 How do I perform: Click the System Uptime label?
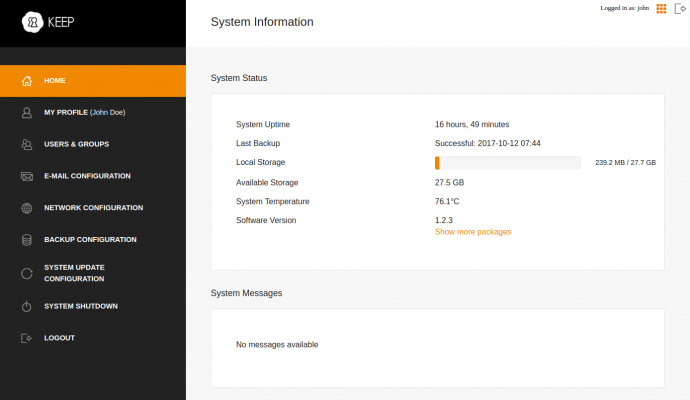coord(263,125)
